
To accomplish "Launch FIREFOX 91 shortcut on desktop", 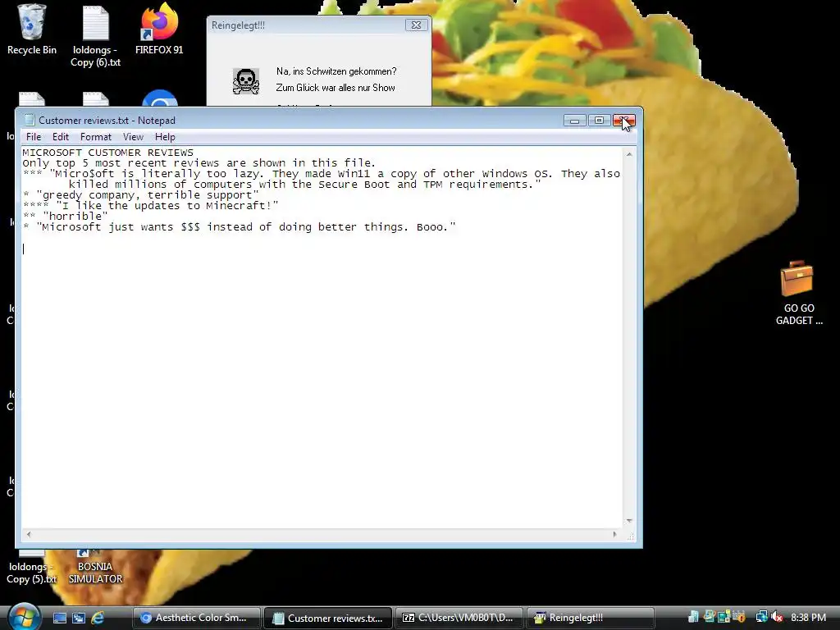I will point(159,30).
